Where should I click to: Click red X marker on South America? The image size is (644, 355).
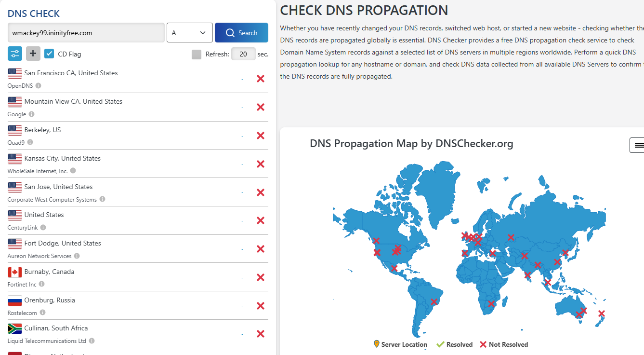point(434,302)
